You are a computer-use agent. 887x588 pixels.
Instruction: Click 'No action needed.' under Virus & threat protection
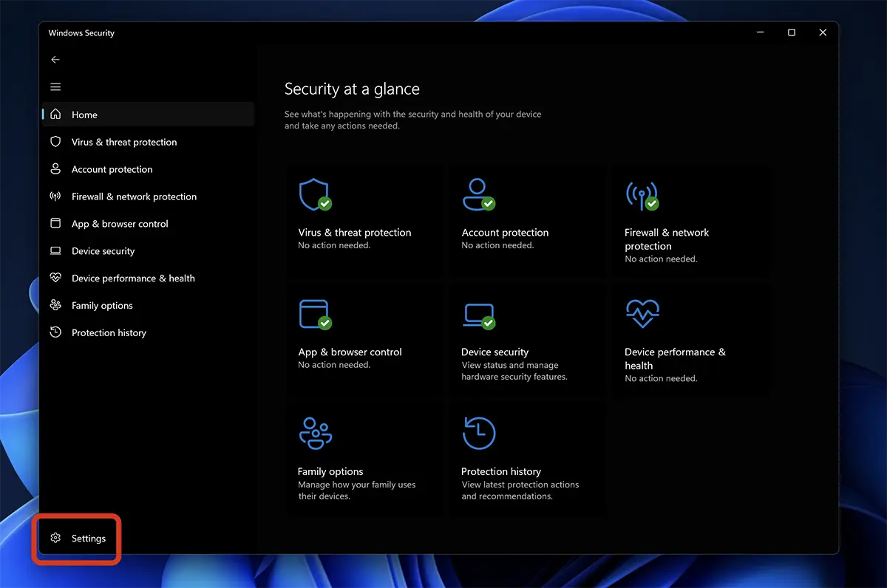pos(334,245)
